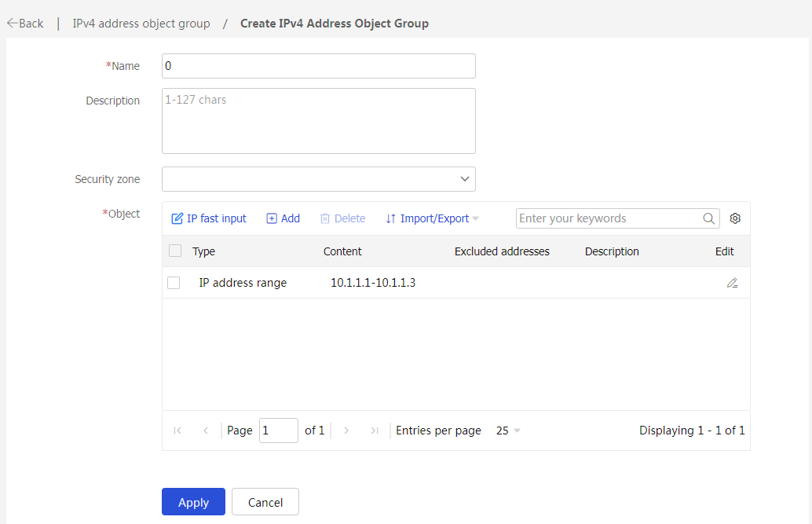Click the 10.1.1.1-10.1.1.3 content cell
Screen dimensions: 812x524
[373, 283]
